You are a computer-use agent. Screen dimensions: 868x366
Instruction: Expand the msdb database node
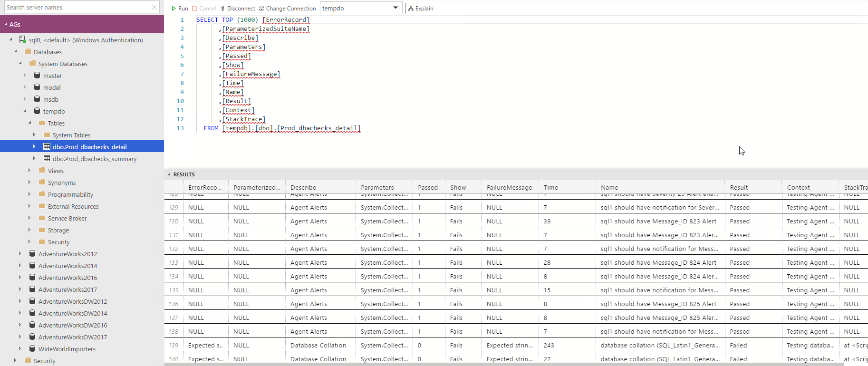coord(25,99)
